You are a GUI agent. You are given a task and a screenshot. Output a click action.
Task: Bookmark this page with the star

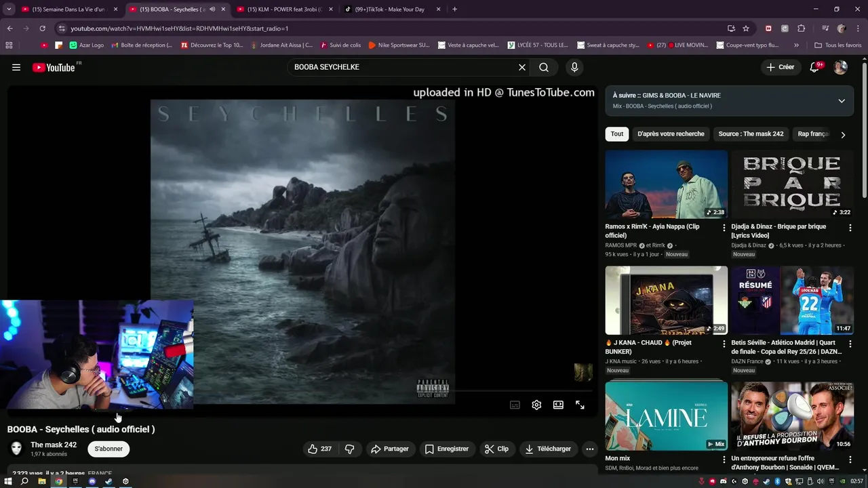[746, 28]
